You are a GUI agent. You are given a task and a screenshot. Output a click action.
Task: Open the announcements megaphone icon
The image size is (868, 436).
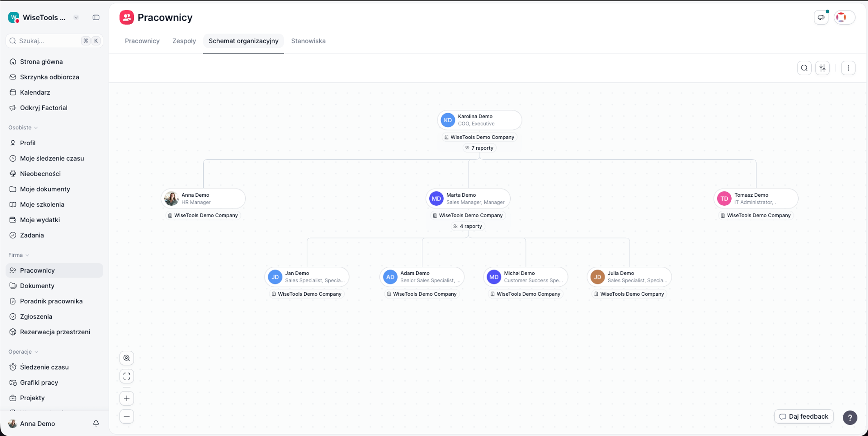coord(821,17)
